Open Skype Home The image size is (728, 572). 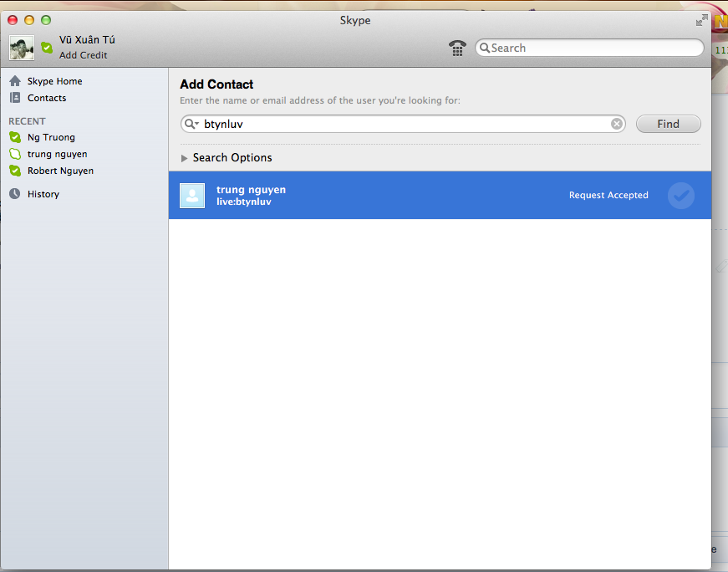(x=55, y=81)
